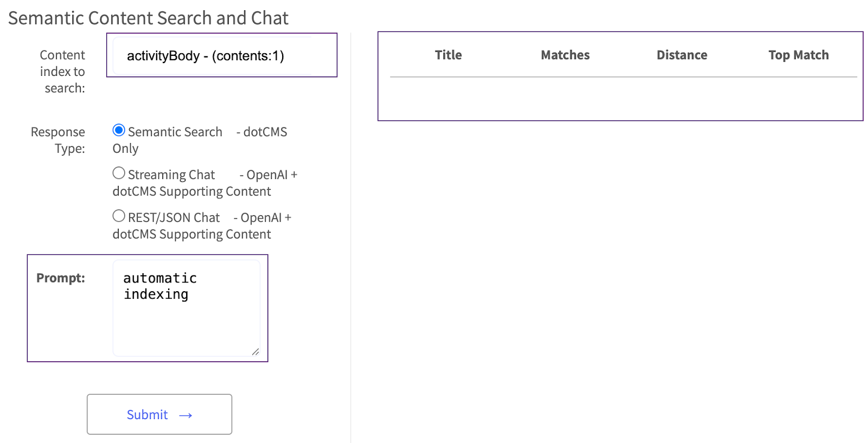Image resolution: width=868 pixels, height=443 pixels.
Task: Choose the Streaming Chat radio option
Action: pyautogui.click(x=119, y=174)
